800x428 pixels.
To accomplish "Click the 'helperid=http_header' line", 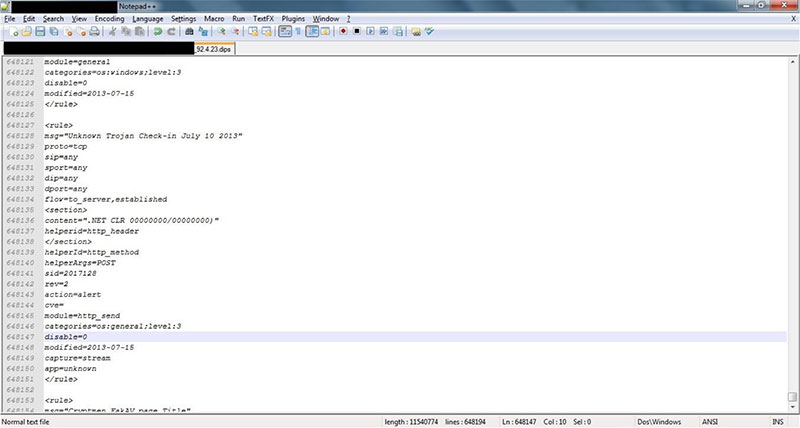I will 92,231.
